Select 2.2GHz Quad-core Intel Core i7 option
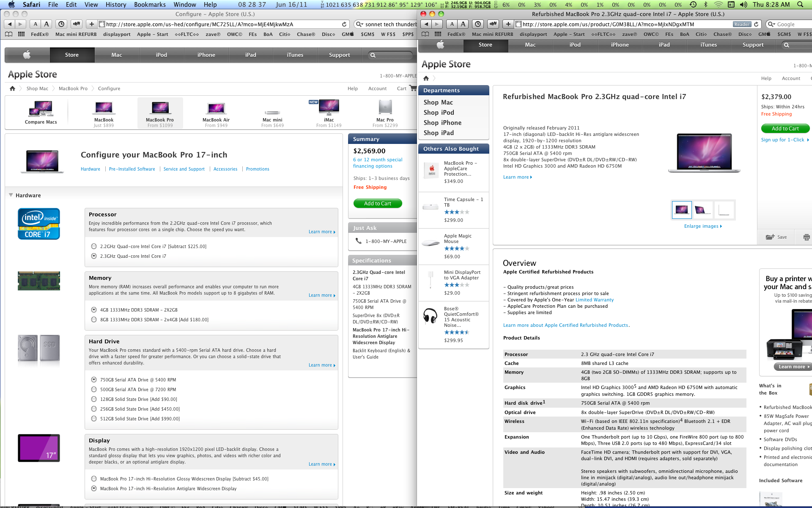Viewport: 812px width, 508px height. pos(94,246)
